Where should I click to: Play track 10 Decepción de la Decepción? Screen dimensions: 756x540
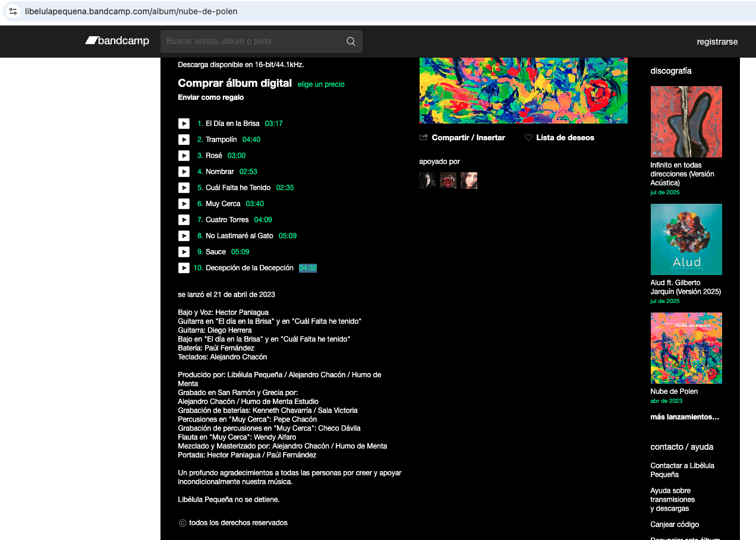click(x=184, y=268)
